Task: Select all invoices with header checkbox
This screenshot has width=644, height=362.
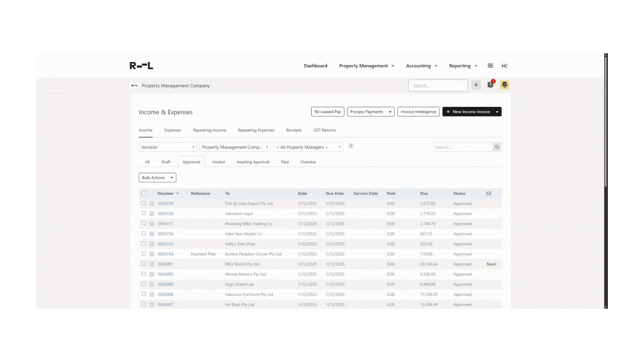Action: (x=144, y=193)
